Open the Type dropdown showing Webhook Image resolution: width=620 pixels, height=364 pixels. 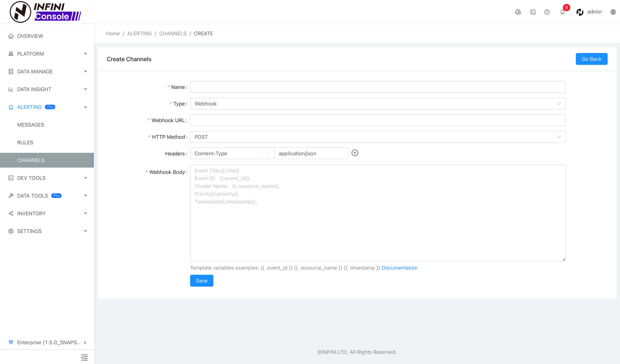[378, 104]
